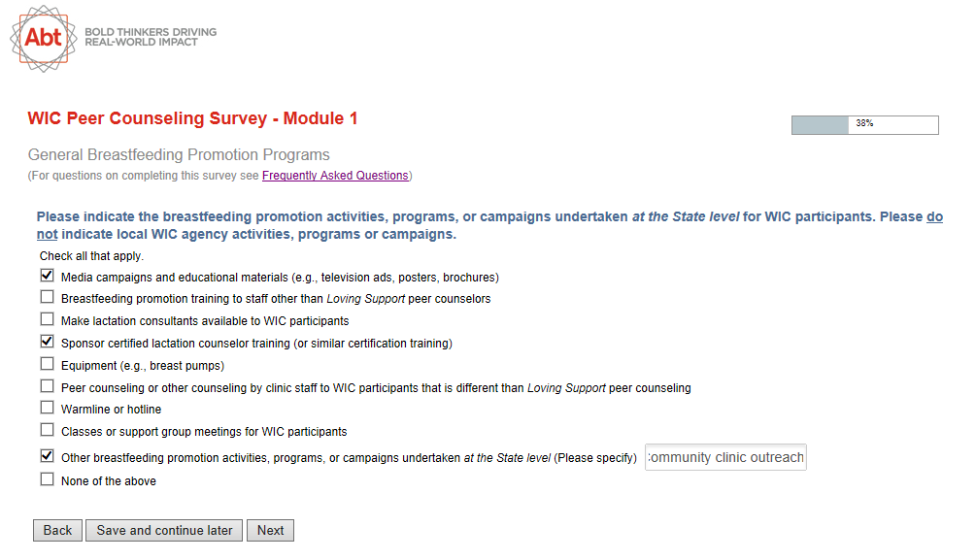This screenshot has height=560, width=976.
Task: Open the Frequently Asked Questions link
Action: pos(335,176)
